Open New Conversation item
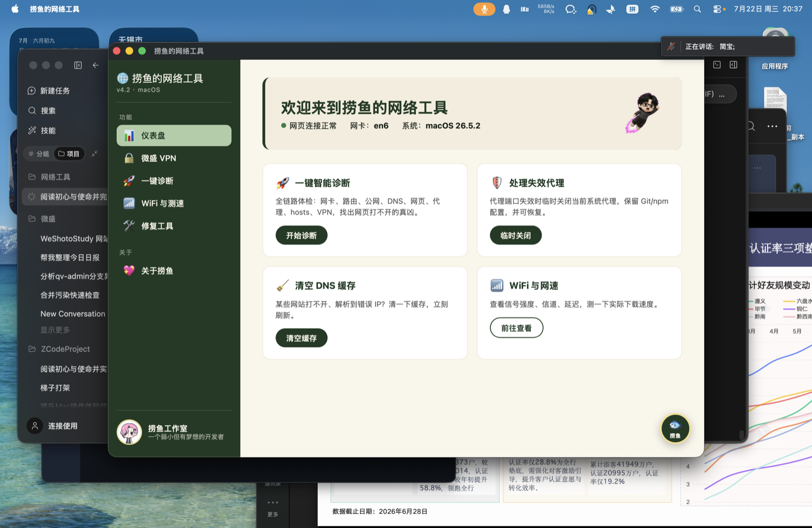This screenshot has height=528, width=812. 73,314
